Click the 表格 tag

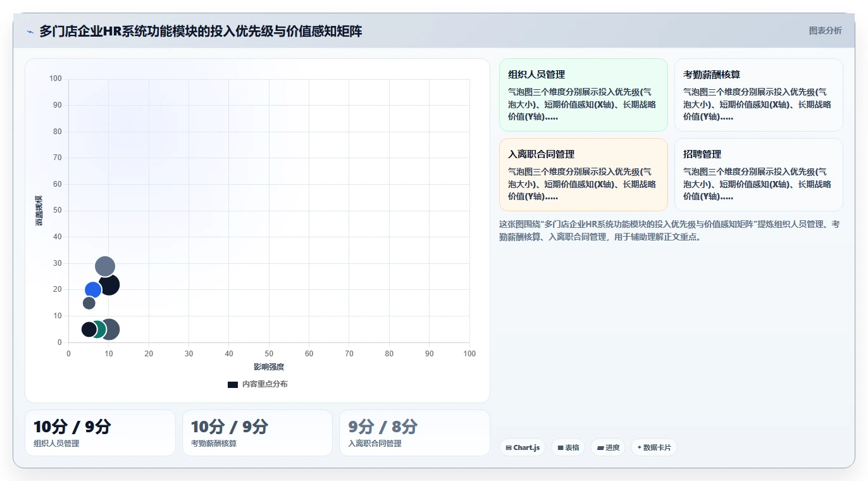click(568, 447)
